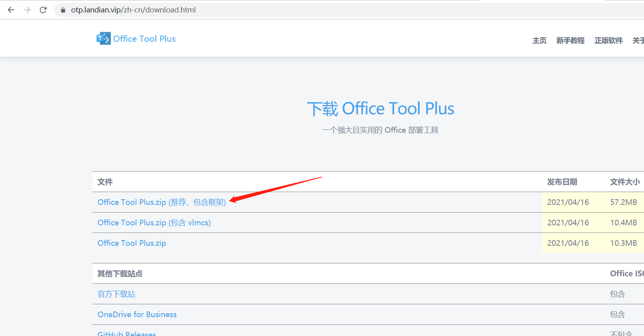Open the 主页 navigation item
Image resolution: width=644 pixels, height=336 pixels.
pyautogui.click(x=539, y=40)
